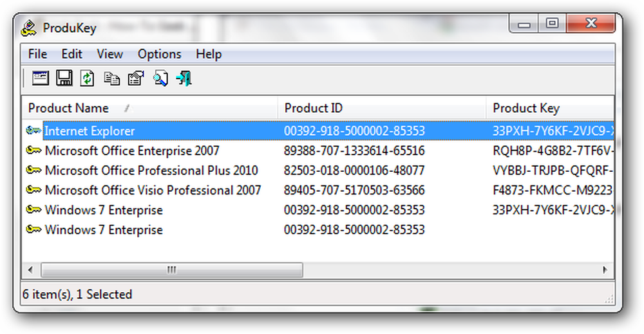Image resolution: width=644 pixels, height=334 pixels.
Task: Click product key starting with RQH8P-4G8B2
Action: pos(553,151)
